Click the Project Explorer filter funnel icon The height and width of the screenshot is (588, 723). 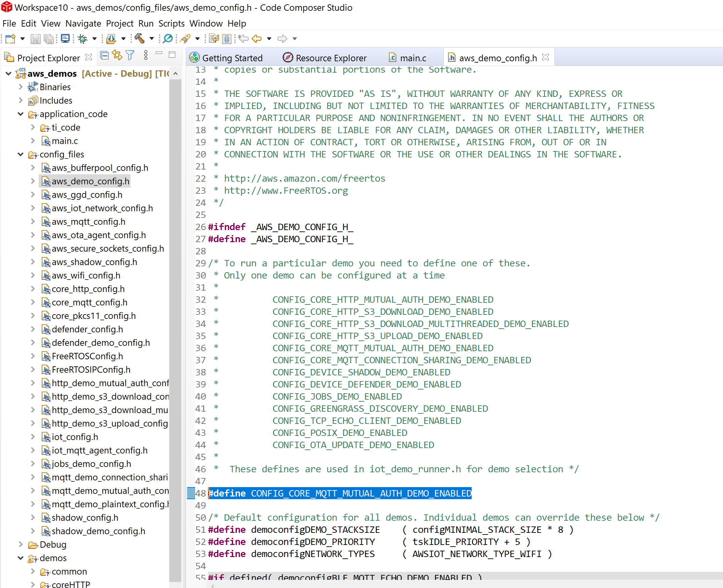click(130, 55)
